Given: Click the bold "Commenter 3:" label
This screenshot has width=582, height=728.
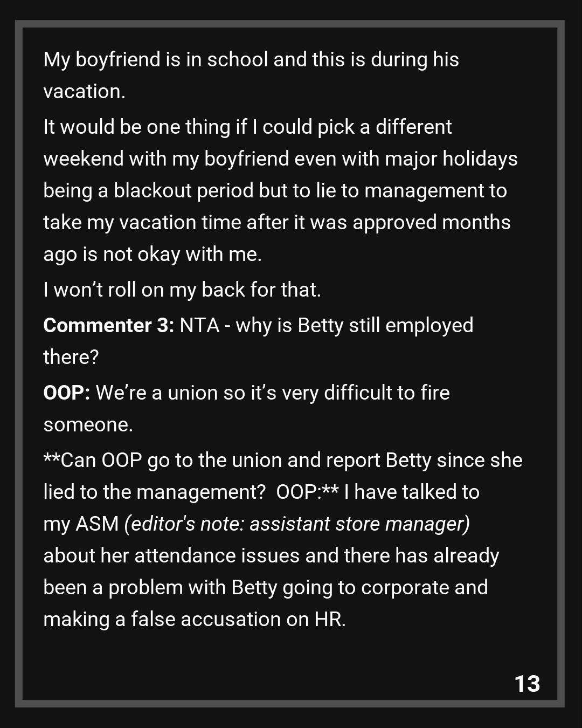Looking at the screenshot, I should click(x=108, y=325).
